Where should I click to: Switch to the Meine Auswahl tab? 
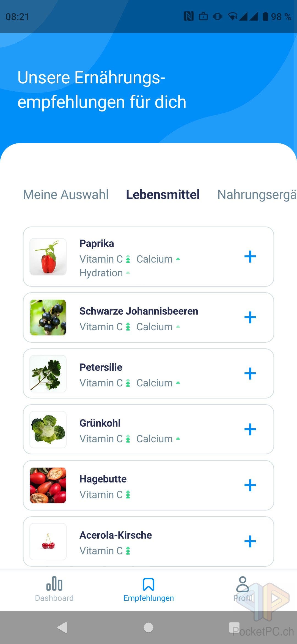[66, 195]
